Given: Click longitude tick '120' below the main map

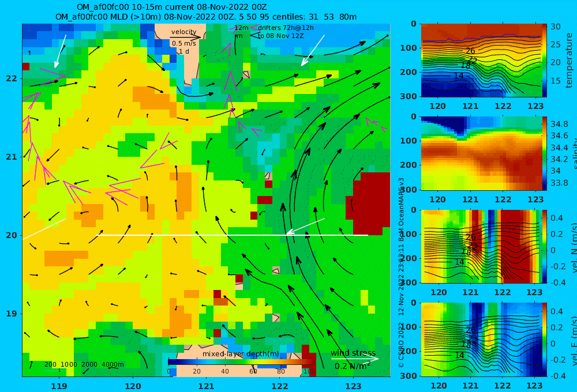Looking at the screenshot, I should point(133,386).
